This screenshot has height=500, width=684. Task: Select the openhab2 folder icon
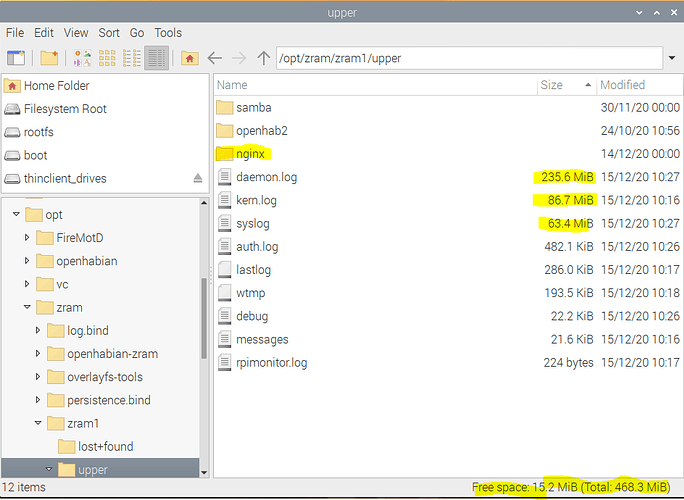coord(225,130)
